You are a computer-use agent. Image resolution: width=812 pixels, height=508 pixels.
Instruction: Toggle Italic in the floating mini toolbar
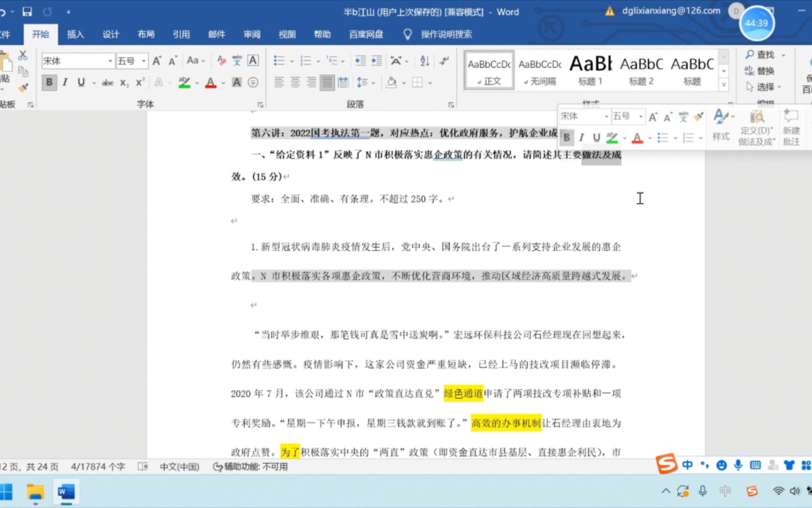click(x=581, y=137)
